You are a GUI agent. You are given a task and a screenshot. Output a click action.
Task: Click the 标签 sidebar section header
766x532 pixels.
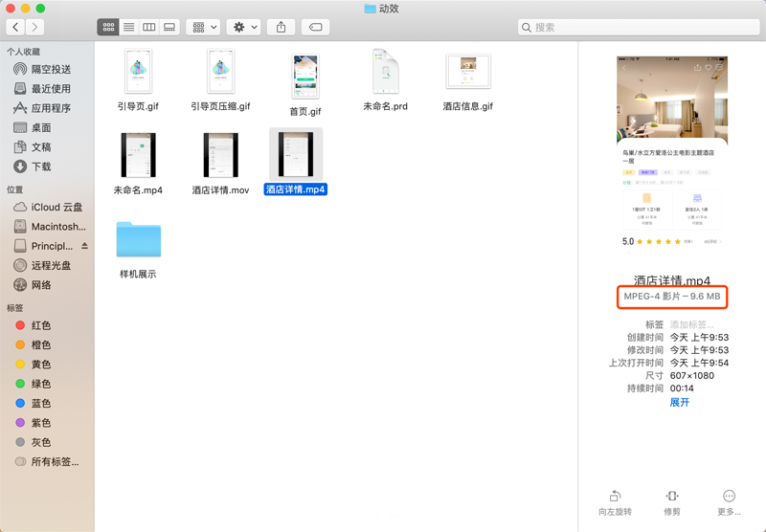(x=14, y=307)
